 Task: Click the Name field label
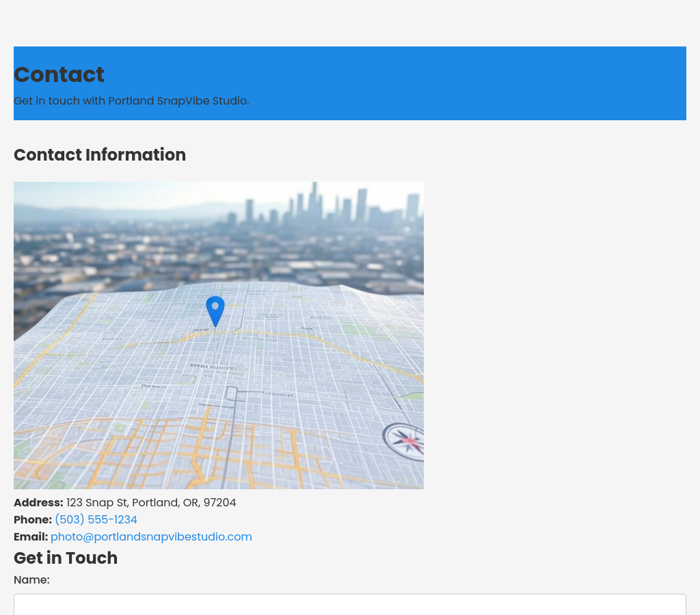pyautogui.click(x=31, y=580)
